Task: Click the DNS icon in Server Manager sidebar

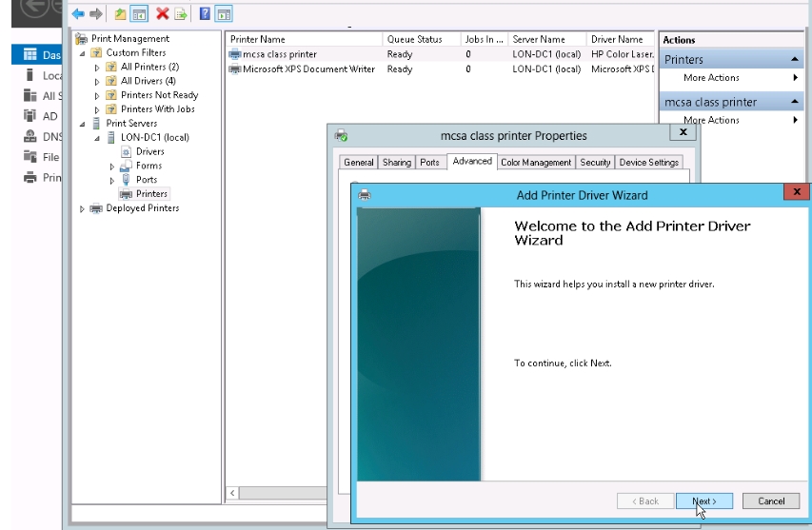Action: tap(30, 136)
